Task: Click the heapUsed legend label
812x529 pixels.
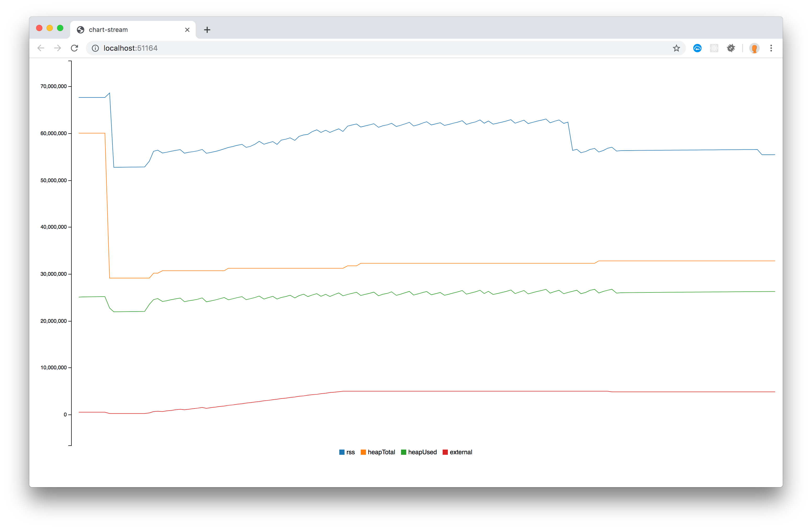Action: coord(422,452)
